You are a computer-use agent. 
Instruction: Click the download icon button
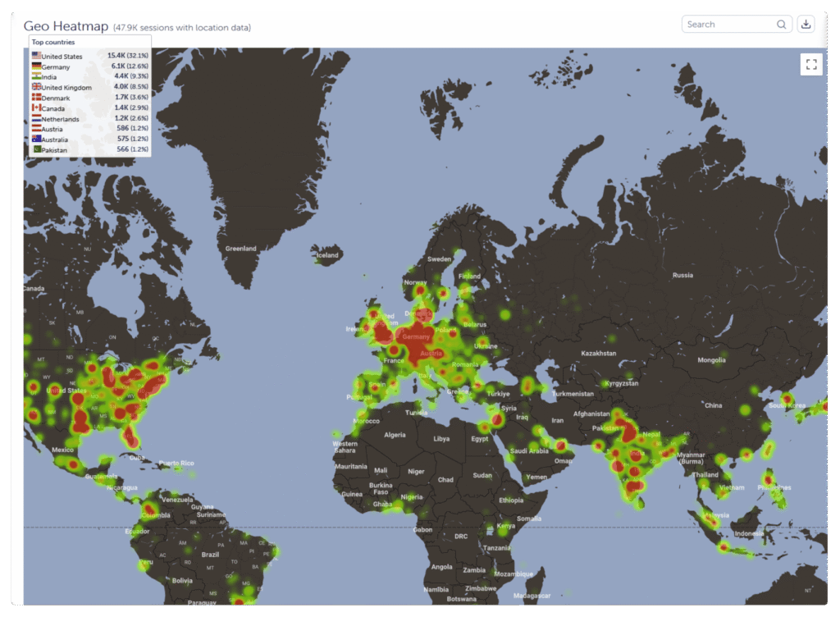(806, 24)
